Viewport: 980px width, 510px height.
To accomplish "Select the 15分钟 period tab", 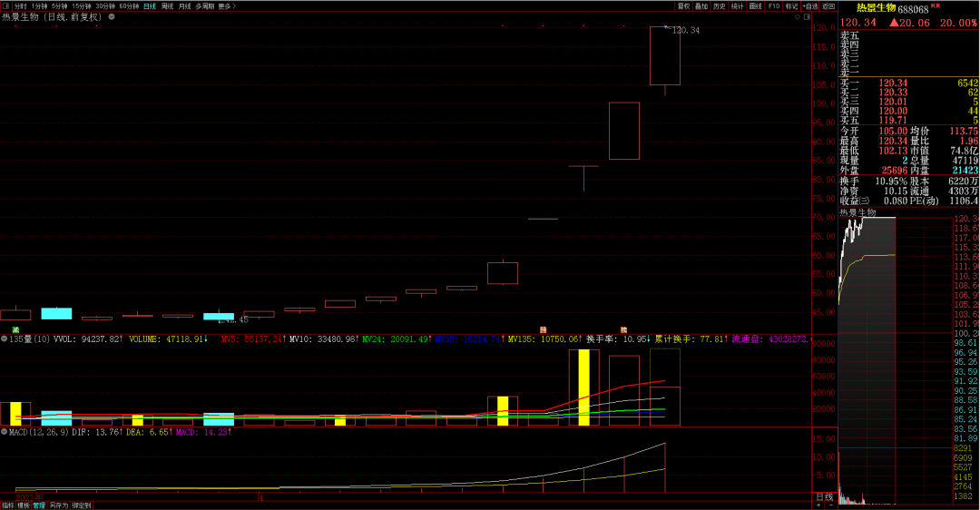I will click(82, 5).
